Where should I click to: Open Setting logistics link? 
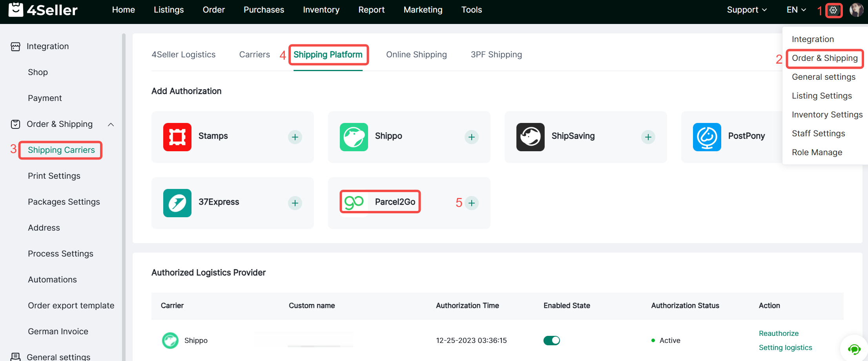coord(785,348)
